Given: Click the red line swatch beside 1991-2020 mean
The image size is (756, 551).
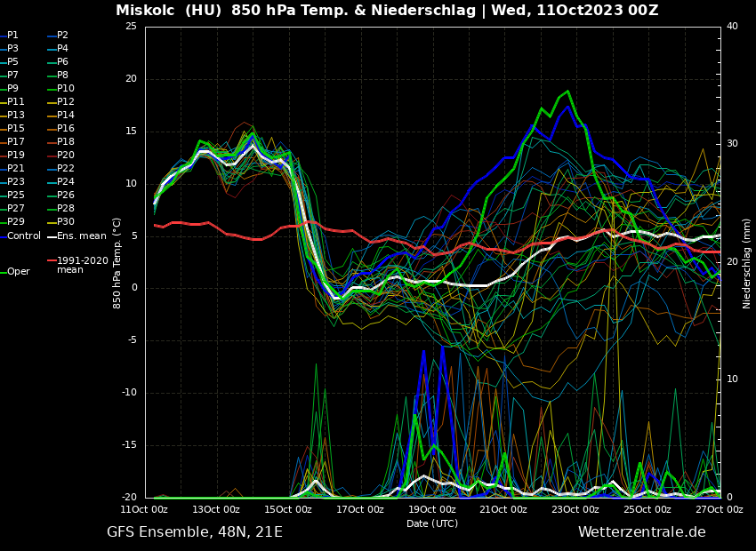Looking at the screenshot, I should [x=52, y=261].
